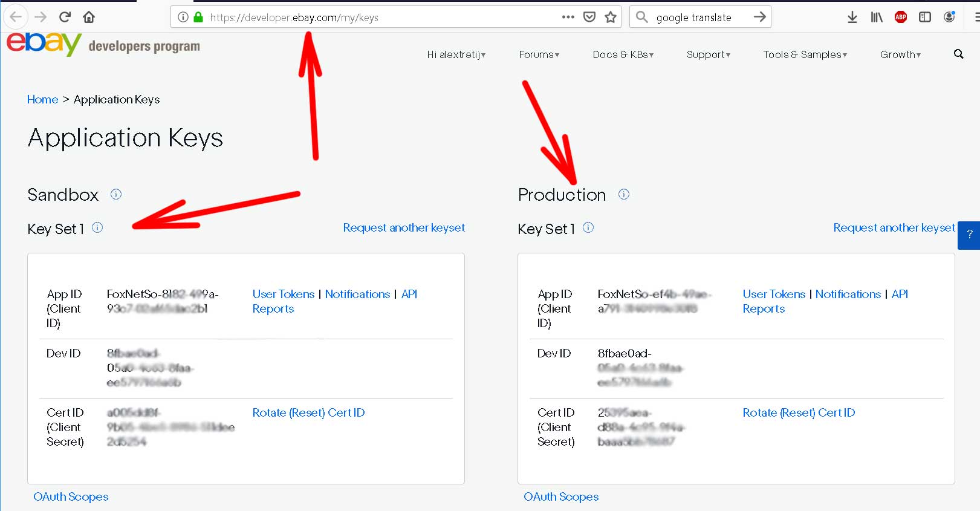Show info icon next to Sandbox heading
The width and height of the screenshot is (980, 511).
pos(116,194)
